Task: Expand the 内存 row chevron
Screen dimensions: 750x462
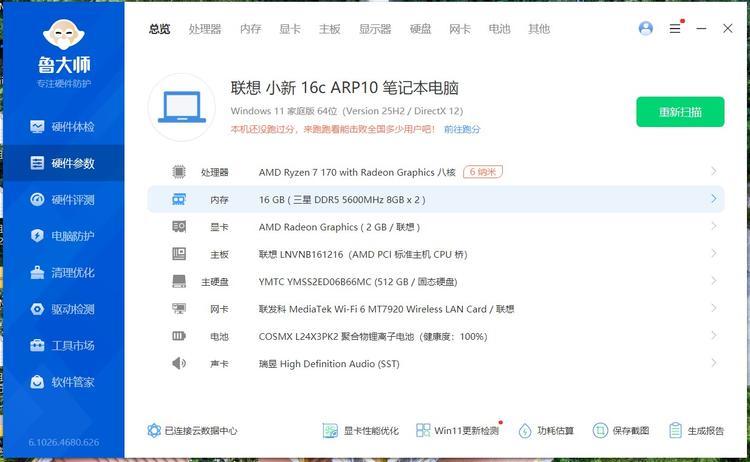Action: [x=714, y=198]
